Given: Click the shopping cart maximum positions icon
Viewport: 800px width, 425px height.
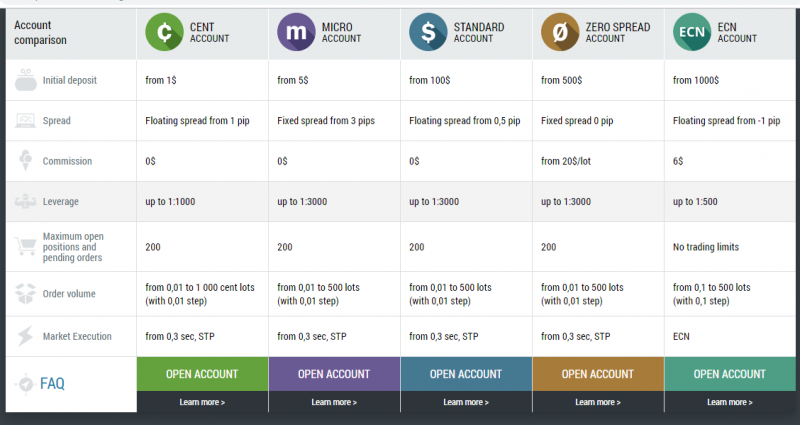Looking at the screenshot, I should (x=26, y=246).
